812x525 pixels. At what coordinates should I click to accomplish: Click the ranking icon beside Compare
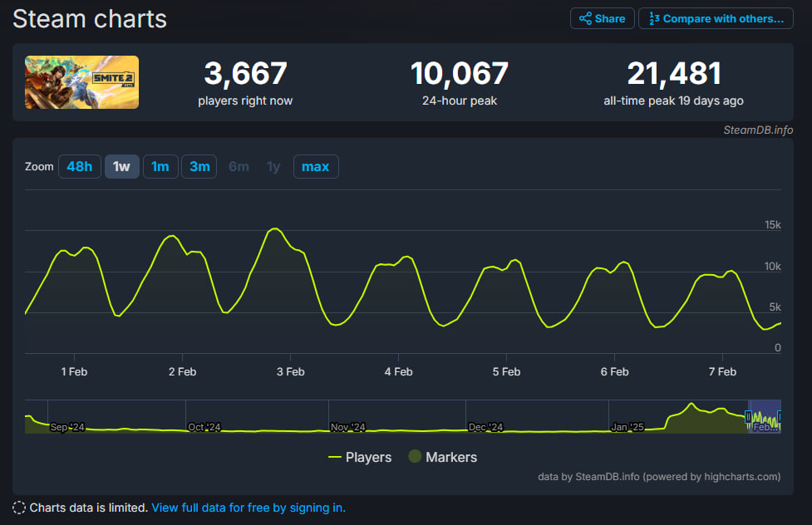point(654,18)
